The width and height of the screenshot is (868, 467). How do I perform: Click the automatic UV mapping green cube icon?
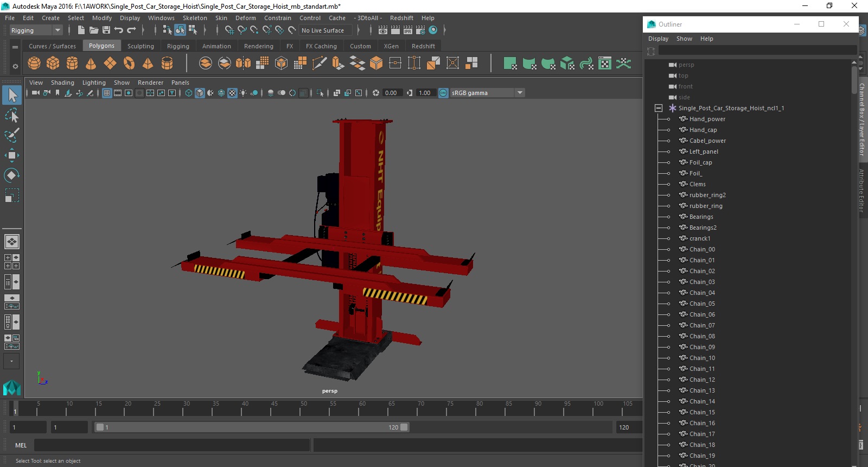tap(567, 64)
